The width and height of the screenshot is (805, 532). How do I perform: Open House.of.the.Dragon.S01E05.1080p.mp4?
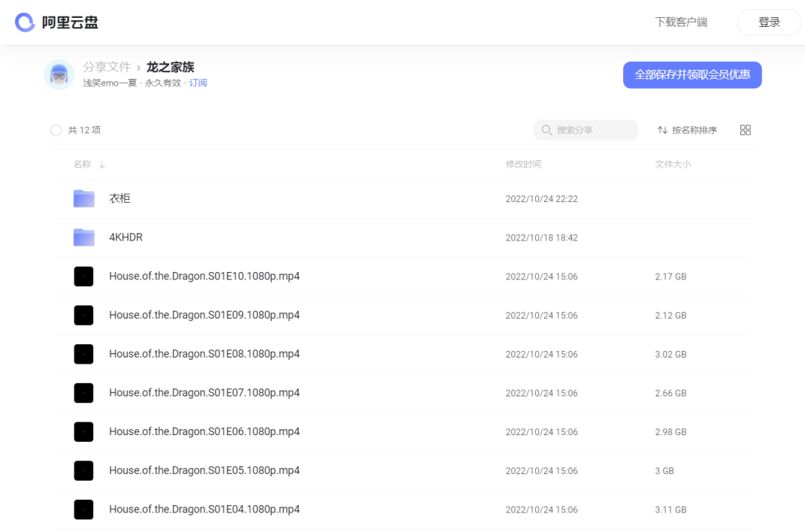204,470
